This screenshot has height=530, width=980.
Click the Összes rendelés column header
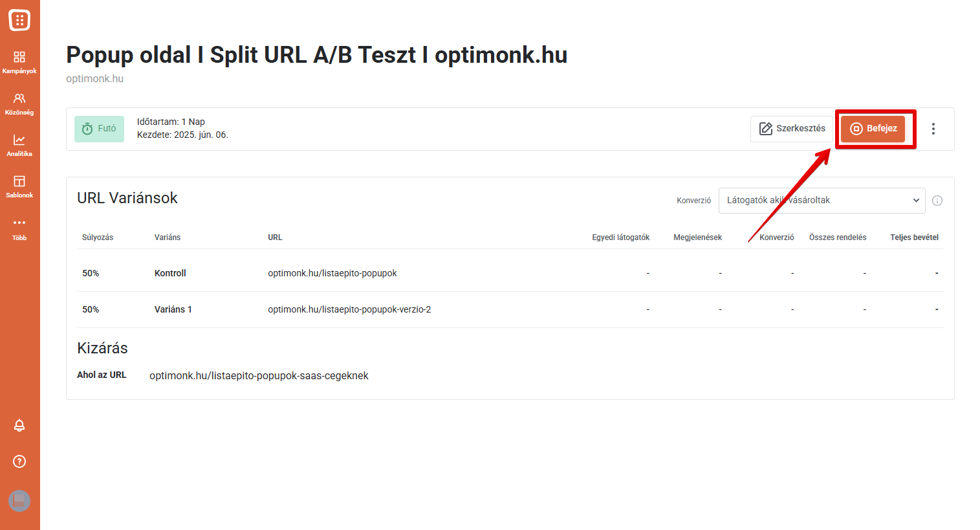[838, 237]
